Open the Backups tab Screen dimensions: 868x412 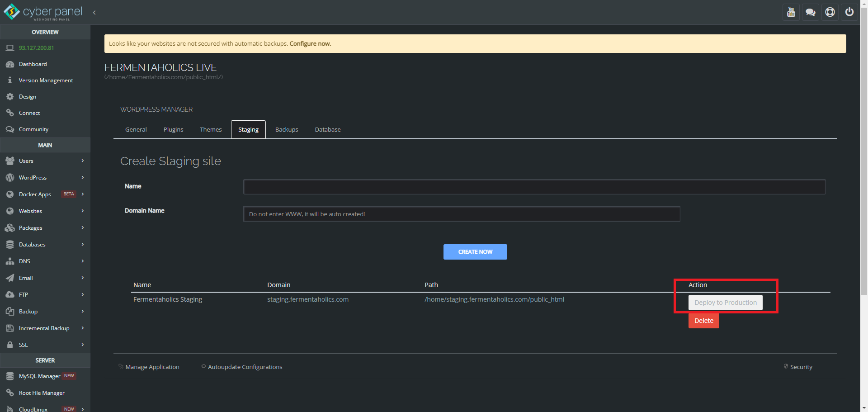(x=287, y=129)
